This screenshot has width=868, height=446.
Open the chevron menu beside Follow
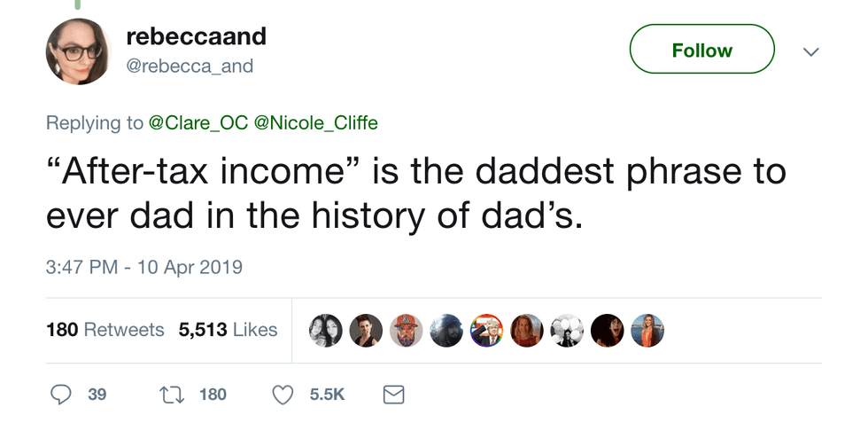(810, 51)
